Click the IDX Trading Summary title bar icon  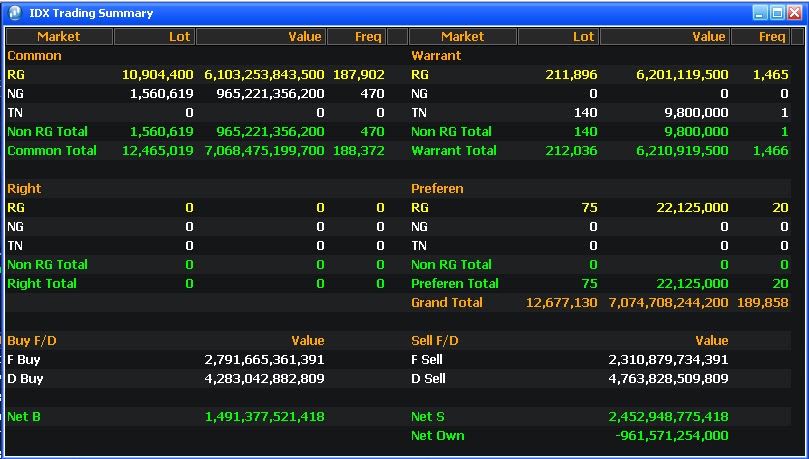(x=15, y=13)
